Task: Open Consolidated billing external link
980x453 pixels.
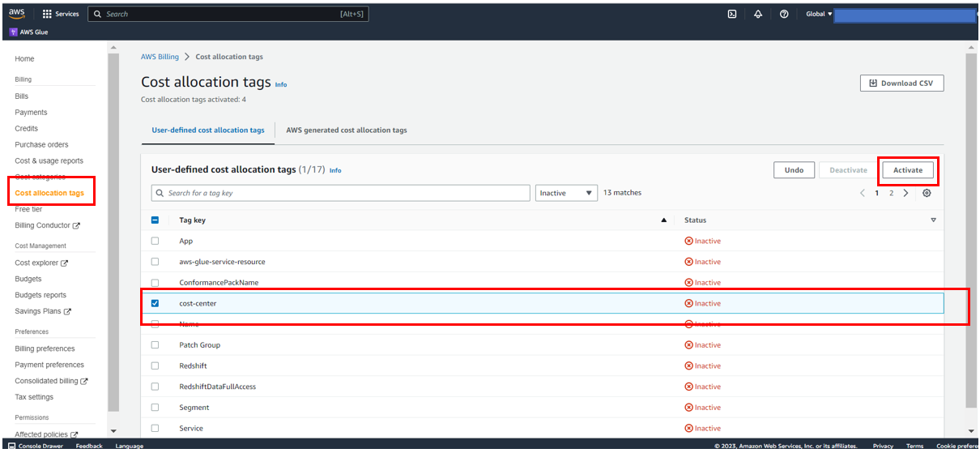Action: (x=51, y=381)
